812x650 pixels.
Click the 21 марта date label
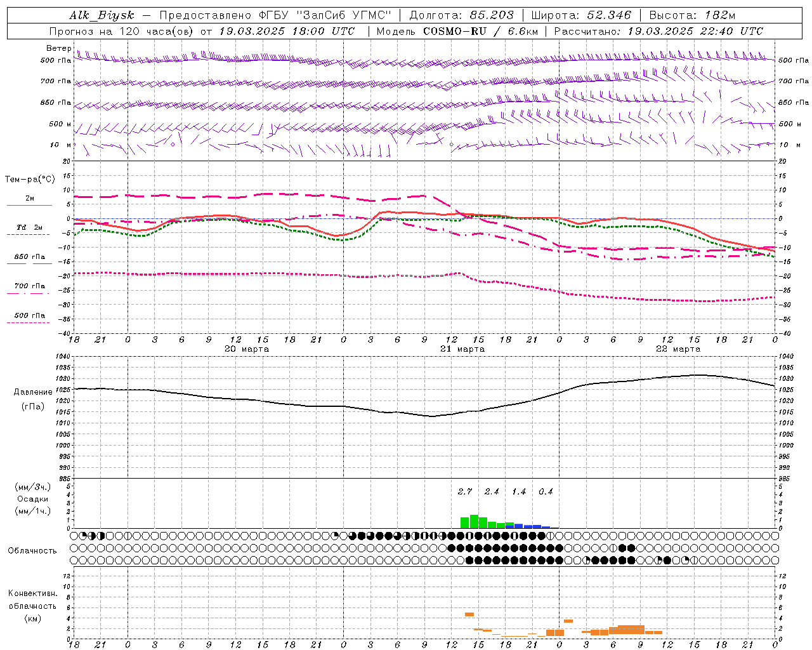tap(462, 349)
